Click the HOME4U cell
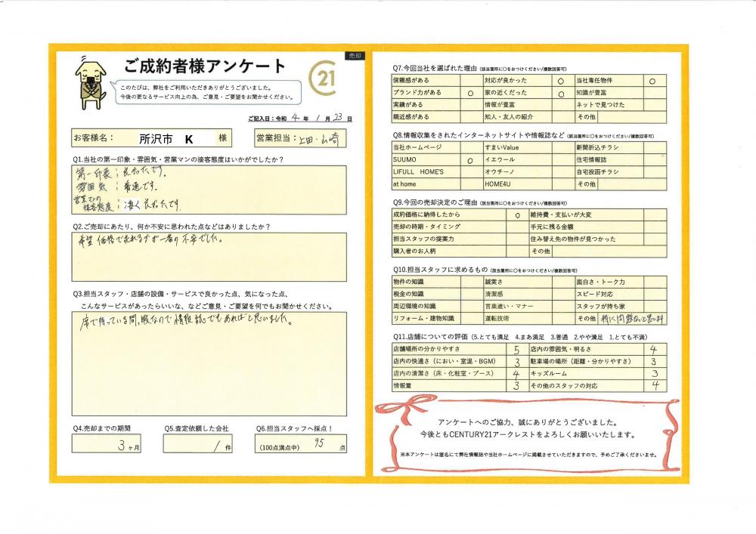Screen dimensions: 756x534 (518, 184)
